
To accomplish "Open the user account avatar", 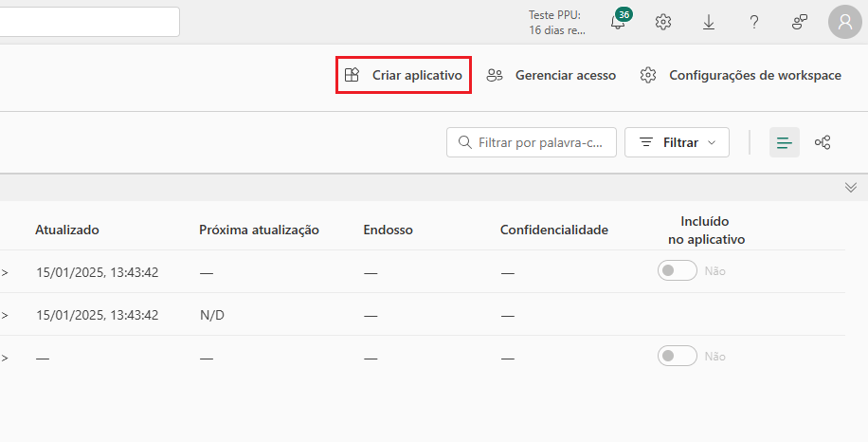I will point(844,22).
